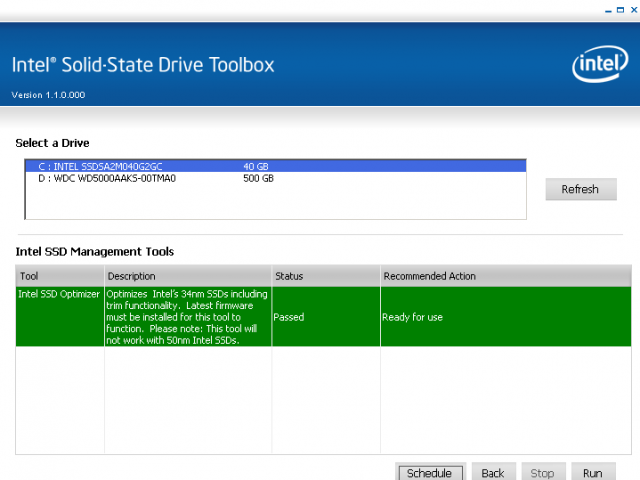
Task: Select drive D: WDC WD5000AAKS-00TMA0
Action: [276, 178]
